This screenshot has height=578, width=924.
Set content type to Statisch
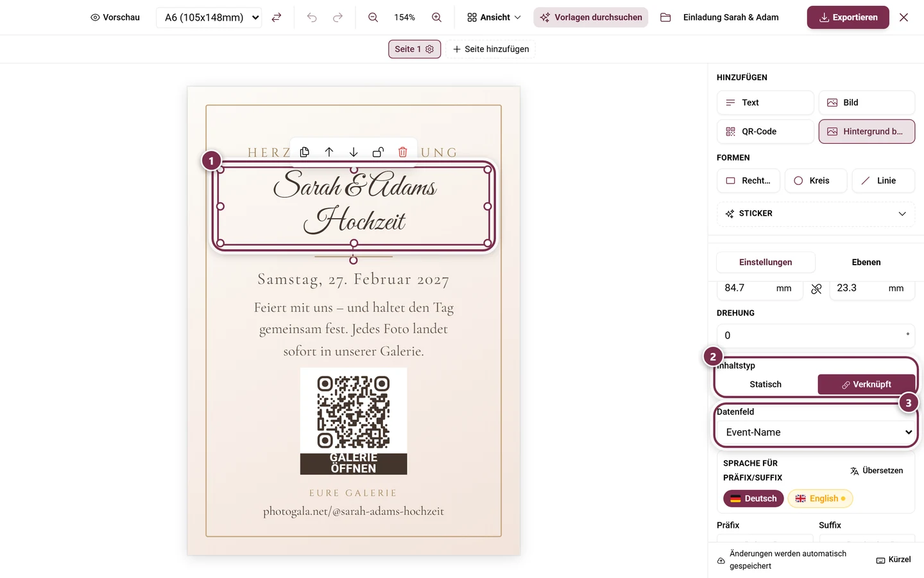point(766,384)
